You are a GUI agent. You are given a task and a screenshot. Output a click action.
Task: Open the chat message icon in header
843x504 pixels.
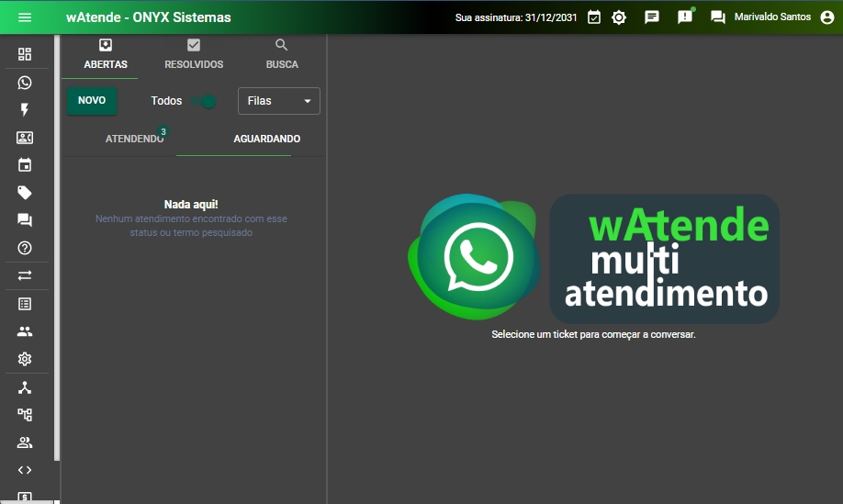click(652, 17)
